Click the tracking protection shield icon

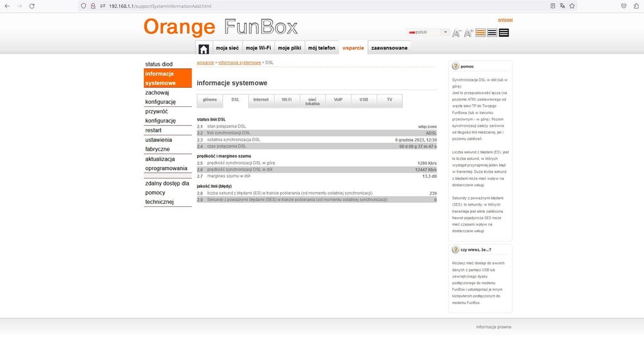84,6
